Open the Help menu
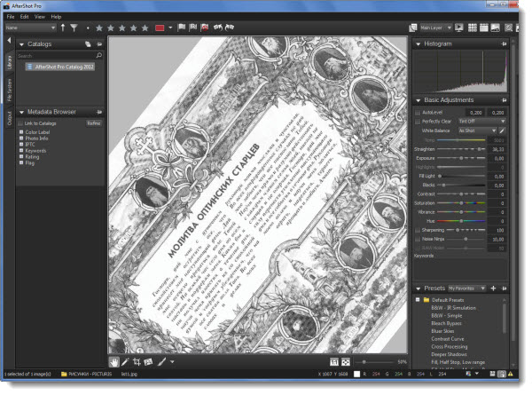532x395 pixels. (56, 17)
